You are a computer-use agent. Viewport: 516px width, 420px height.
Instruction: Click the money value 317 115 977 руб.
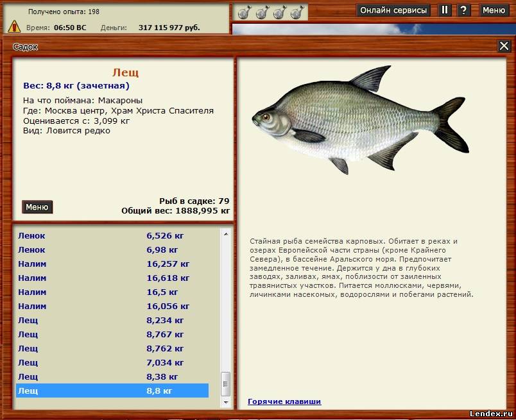169,28
